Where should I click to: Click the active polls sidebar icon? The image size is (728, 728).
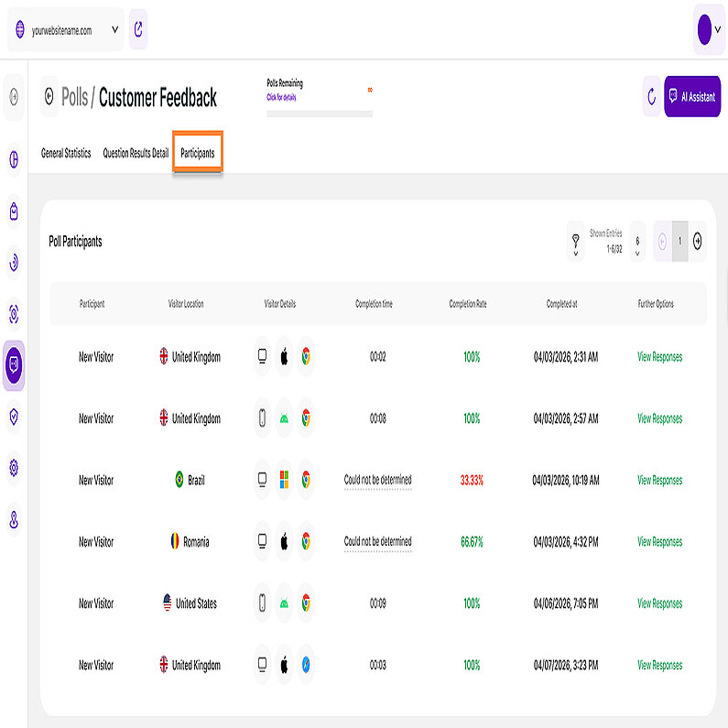click(14, 365)
